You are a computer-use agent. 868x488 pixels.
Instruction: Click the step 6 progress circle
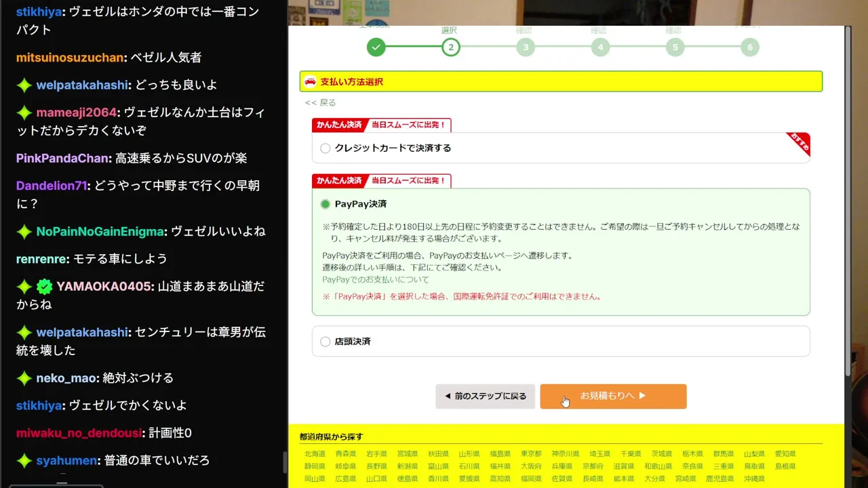click(749, 47)
